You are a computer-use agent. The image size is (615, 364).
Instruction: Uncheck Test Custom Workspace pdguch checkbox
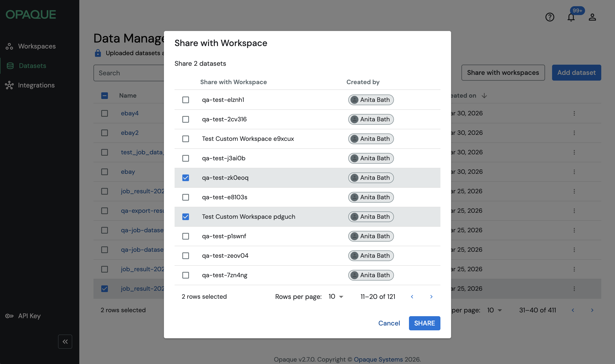point(185,217)
